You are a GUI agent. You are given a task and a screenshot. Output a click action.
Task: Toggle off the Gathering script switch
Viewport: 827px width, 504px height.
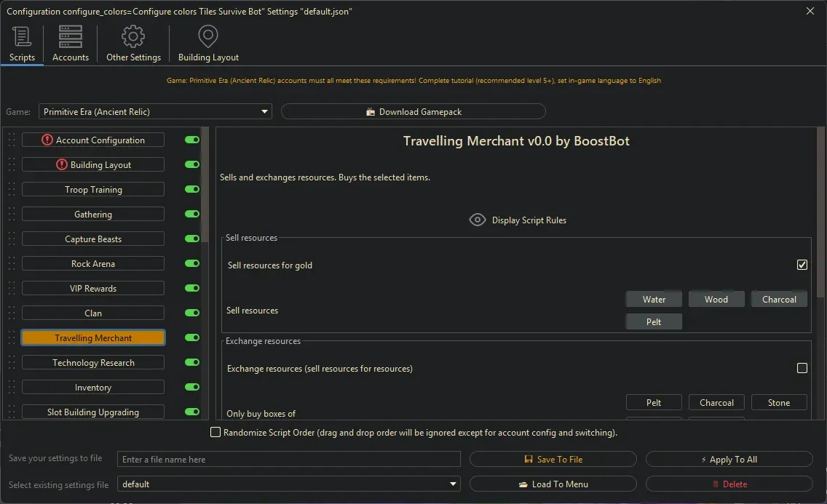[x=192, y=215]
